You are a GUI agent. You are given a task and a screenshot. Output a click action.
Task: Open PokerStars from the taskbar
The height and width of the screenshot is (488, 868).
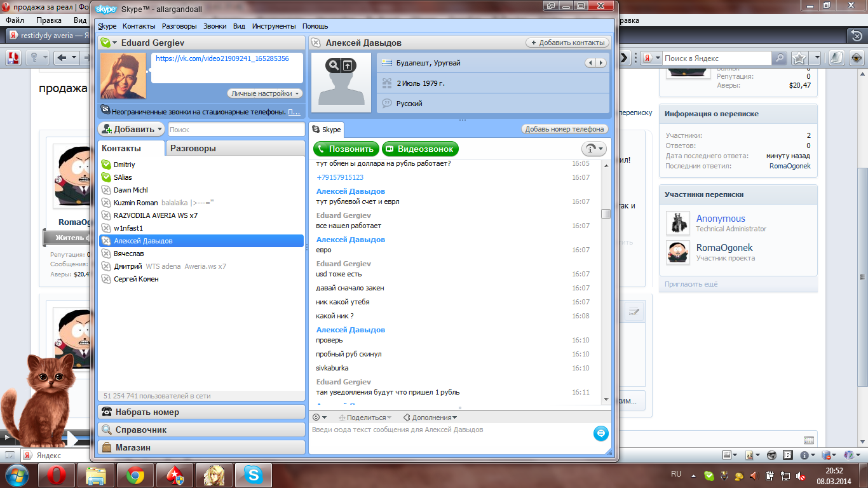(x=175, y=475)
